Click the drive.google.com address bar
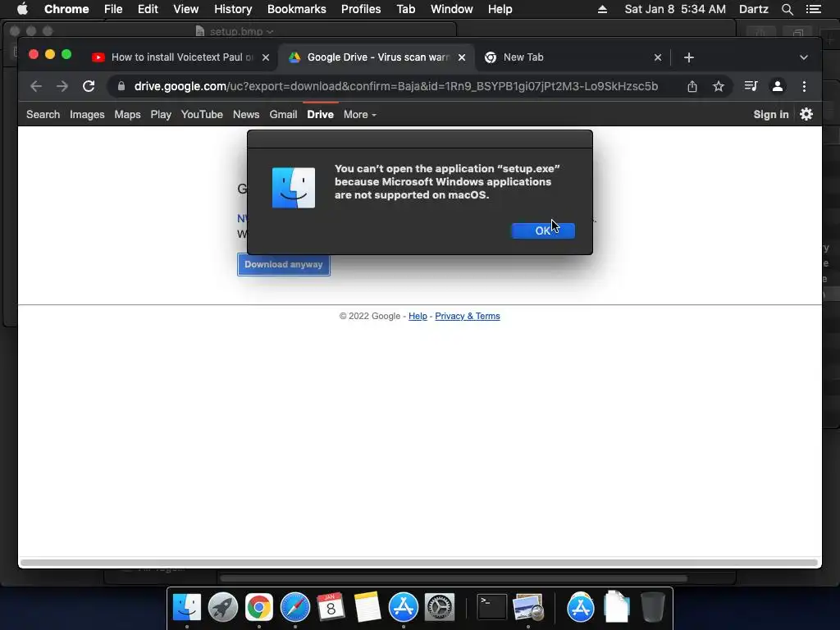The image size is (840, 630). tap(396, 86)
